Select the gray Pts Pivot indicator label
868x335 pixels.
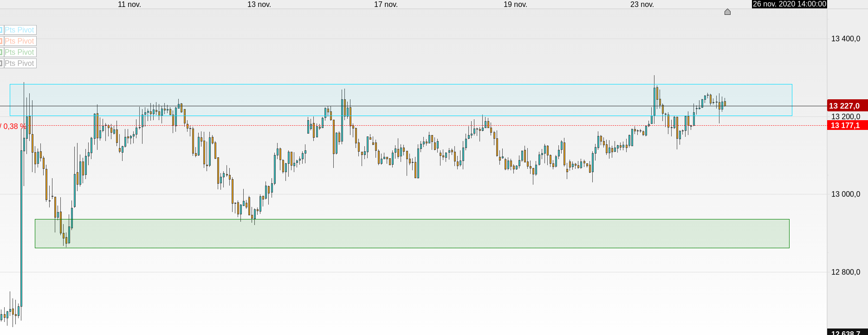[19, 64]
